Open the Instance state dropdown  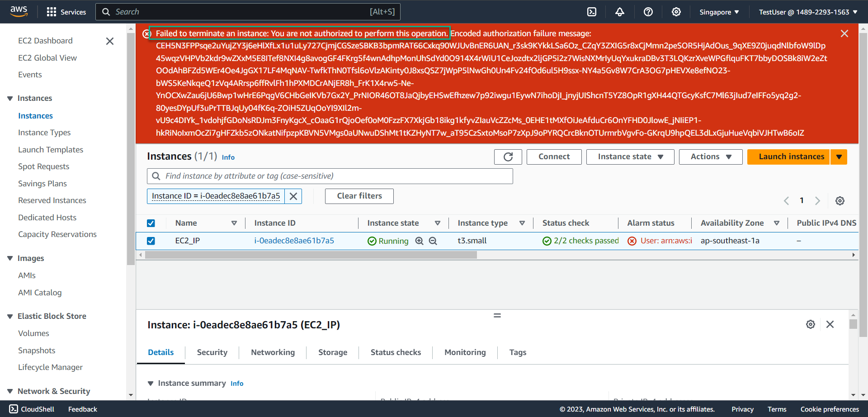click(630, 157)
